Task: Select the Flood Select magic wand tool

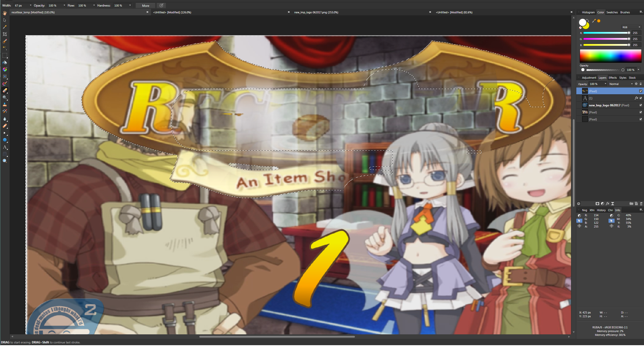Action: (5, 48)
